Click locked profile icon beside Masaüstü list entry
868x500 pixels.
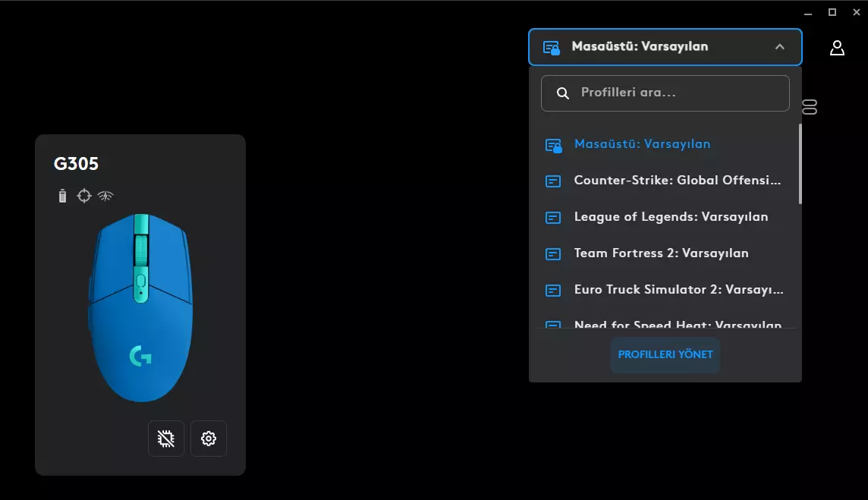[553, 145]
